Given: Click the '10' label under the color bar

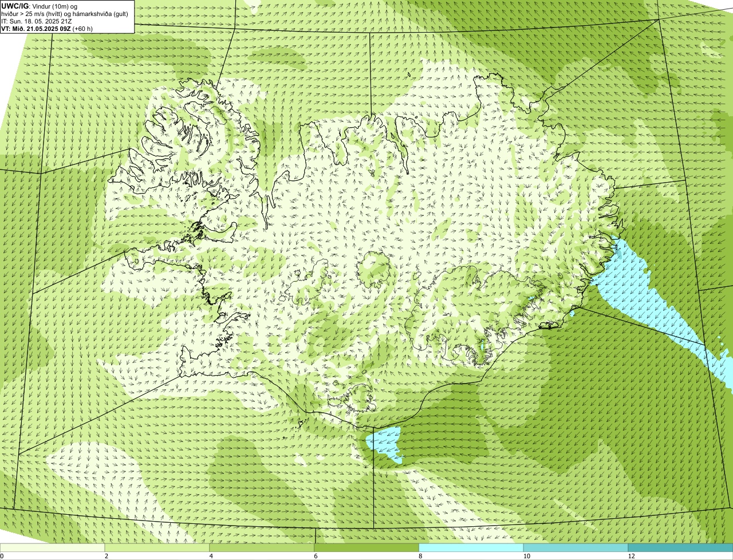Looking at the screenshot, I should (527, 556).
